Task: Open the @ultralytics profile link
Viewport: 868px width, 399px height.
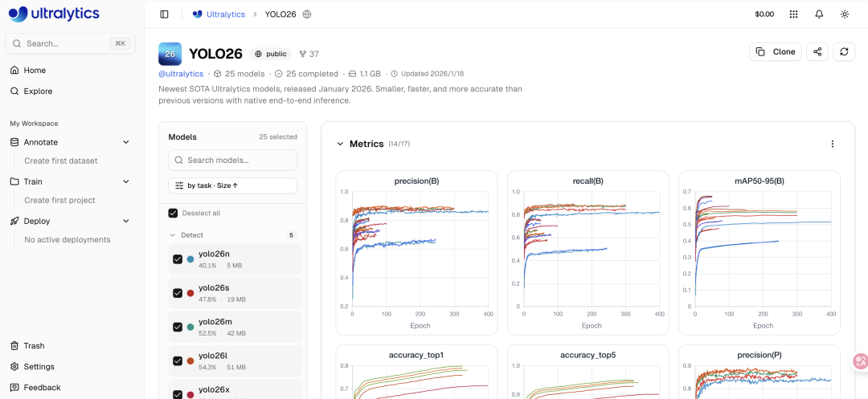Action: coord(181,74)
